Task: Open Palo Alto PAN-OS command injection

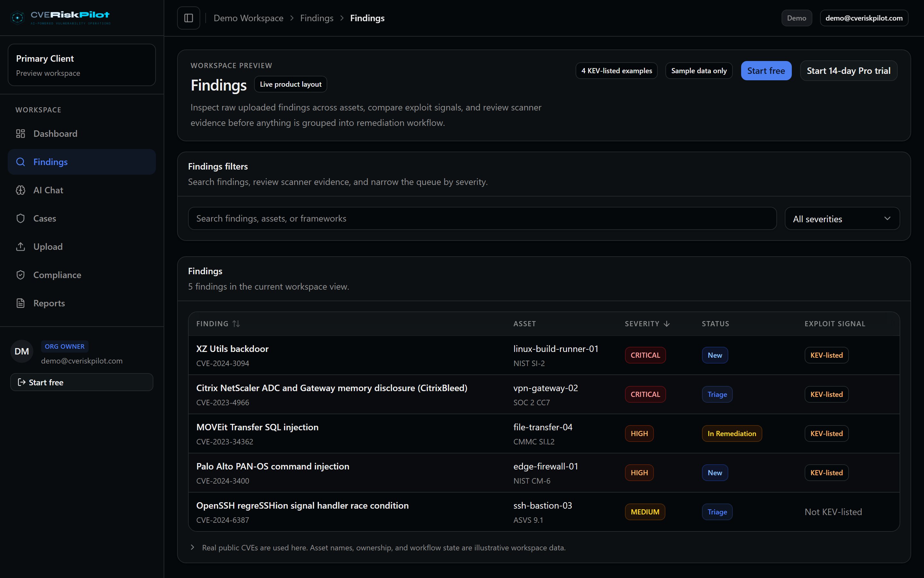Action: click(x=273, y=466)
